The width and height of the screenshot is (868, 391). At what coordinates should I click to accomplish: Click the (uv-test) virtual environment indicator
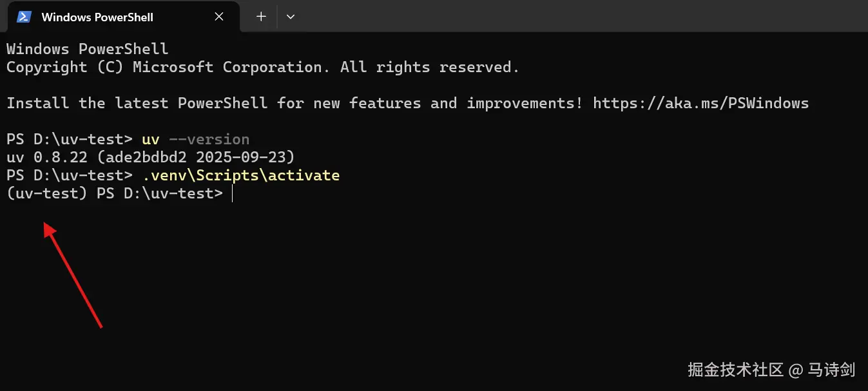pos(46,193)
